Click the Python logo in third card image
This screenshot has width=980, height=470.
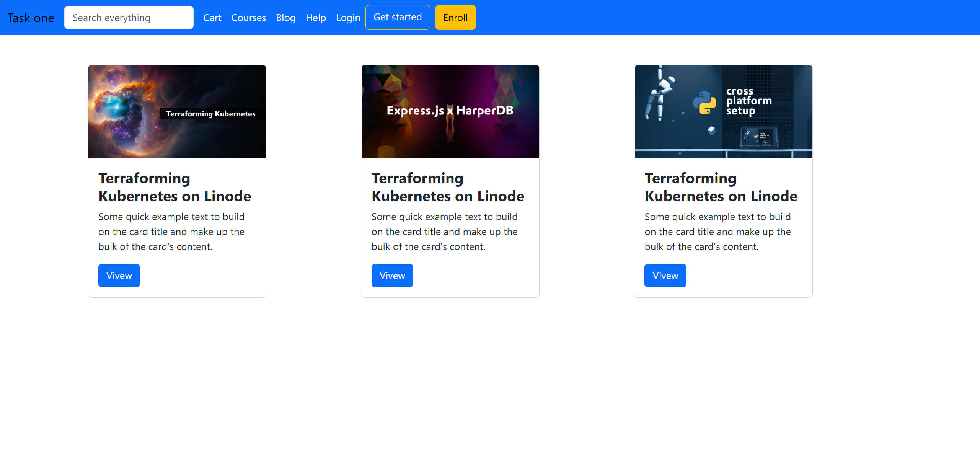click(x=704, y=103)
